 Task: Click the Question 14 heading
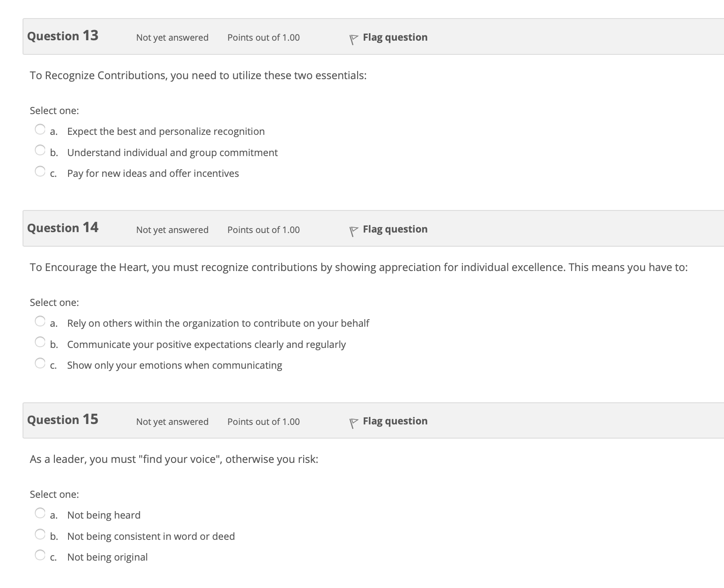click(x=63, y=228)
